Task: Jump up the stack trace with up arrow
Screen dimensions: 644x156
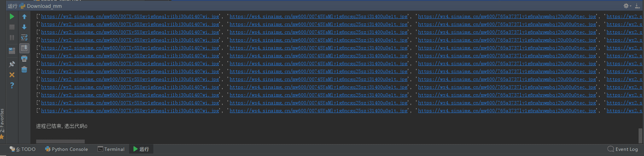Action: click(24, 16)
